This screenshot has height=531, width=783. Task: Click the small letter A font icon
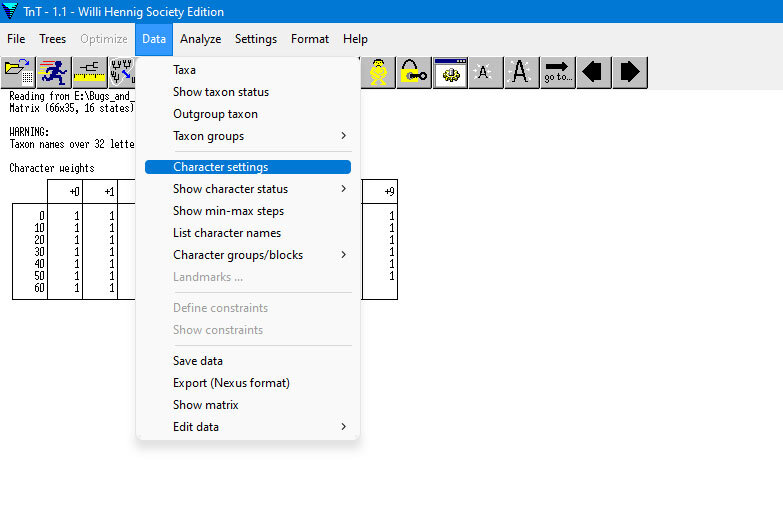pos(486,72)
